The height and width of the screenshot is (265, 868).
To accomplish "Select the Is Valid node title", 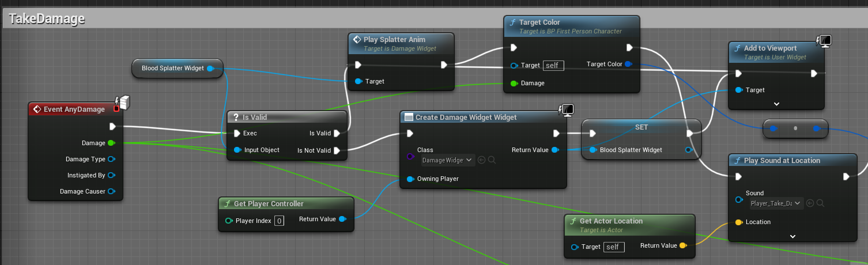I will pos(254,118).
